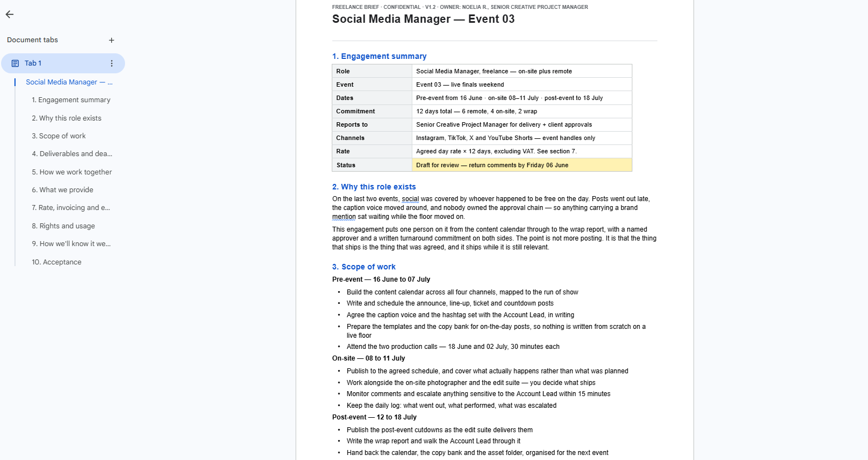Screen dimensions: 868x460
Task: Open Tab 1 more options menu
Action: (112, 63)
